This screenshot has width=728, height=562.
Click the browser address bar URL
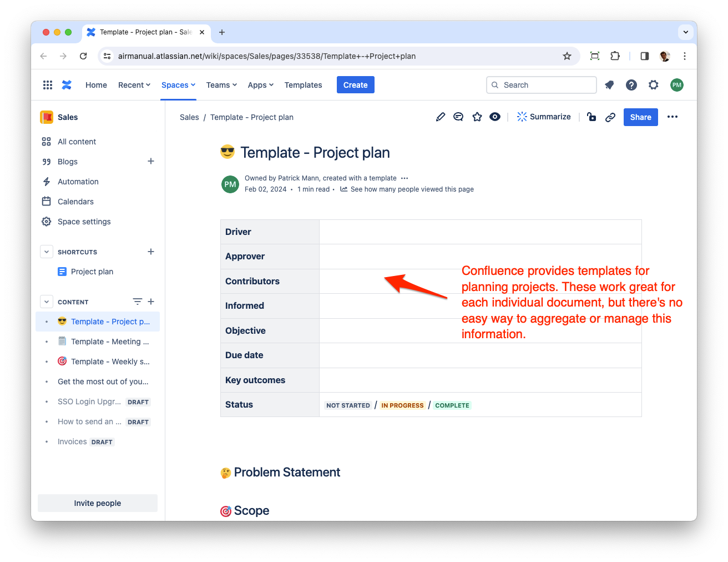click(x=267, y=56)
